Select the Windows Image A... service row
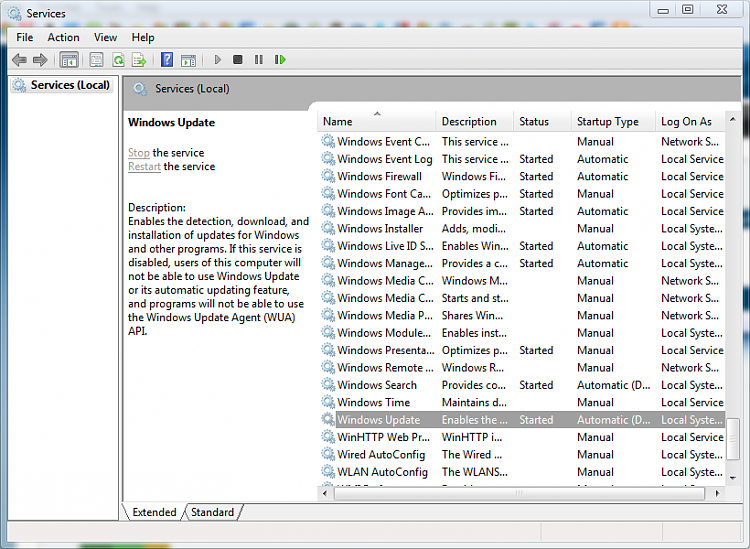The image size is (750, 549). click(x=522, y=211)
